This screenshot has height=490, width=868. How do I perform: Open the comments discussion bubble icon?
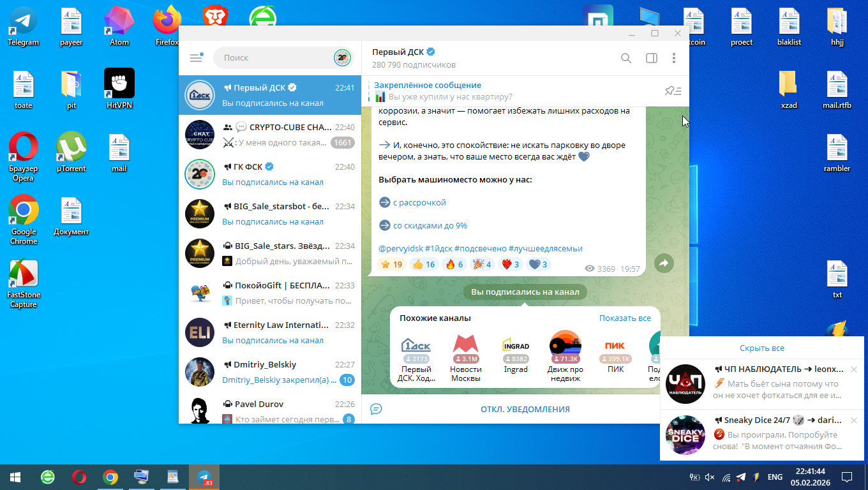pos(377,409)
